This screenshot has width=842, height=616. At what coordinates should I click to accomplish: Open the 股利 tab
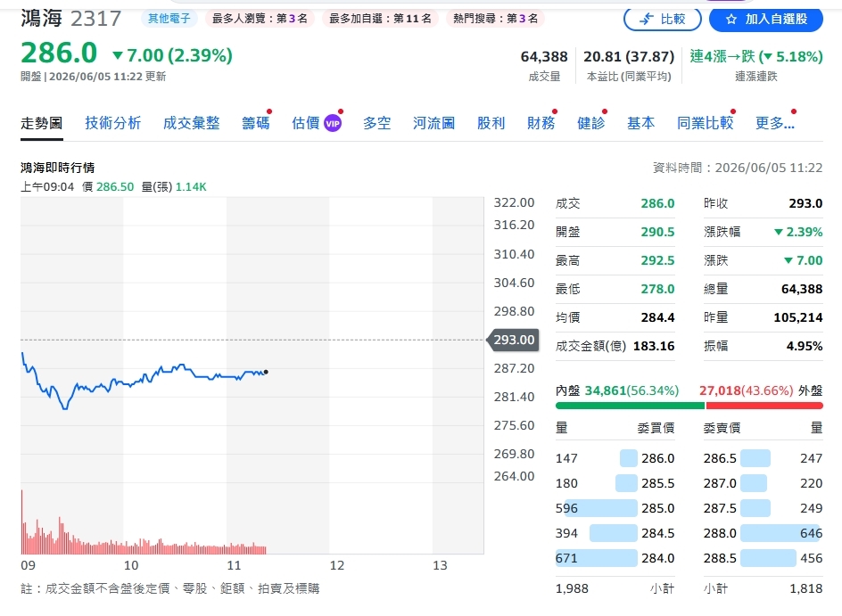(491, 123)
